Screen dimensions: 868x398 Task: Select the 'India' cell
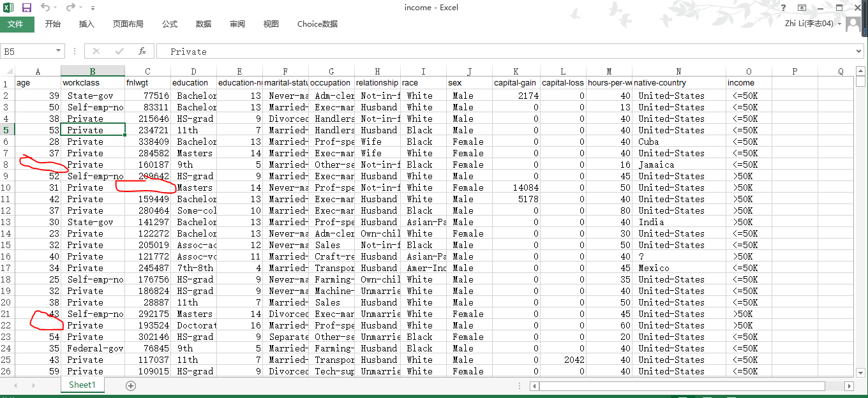679,222
